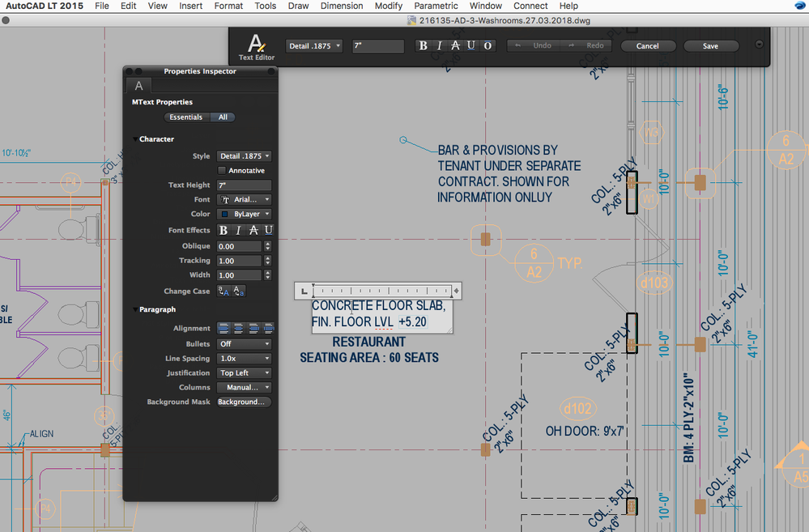Click Strikethrough in the Text Editor toolbar
Image resolution: width=809 pixels, height=532 pixels.
point(455,46)
